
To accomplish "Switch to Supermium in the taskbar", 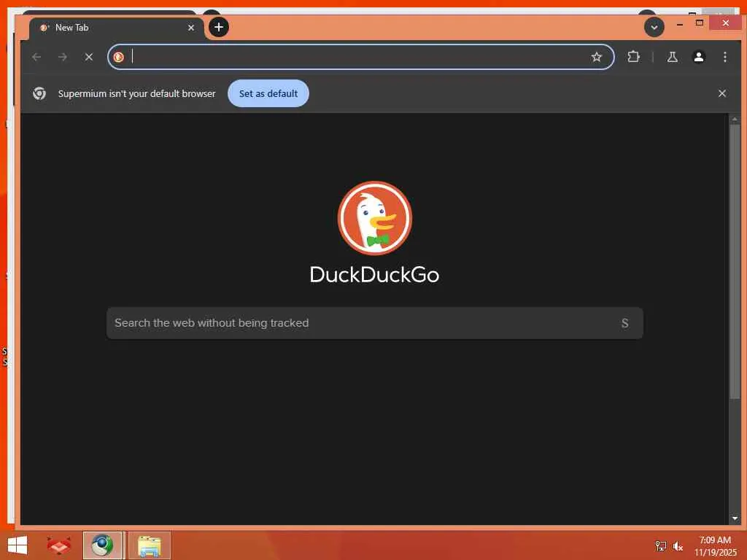I will [102, 545].
